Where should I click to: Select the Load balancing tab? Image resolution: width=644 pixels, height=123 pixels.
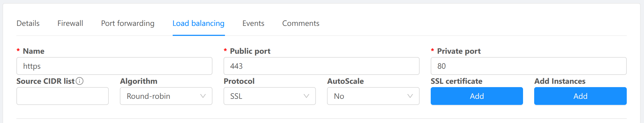[199, 23]
